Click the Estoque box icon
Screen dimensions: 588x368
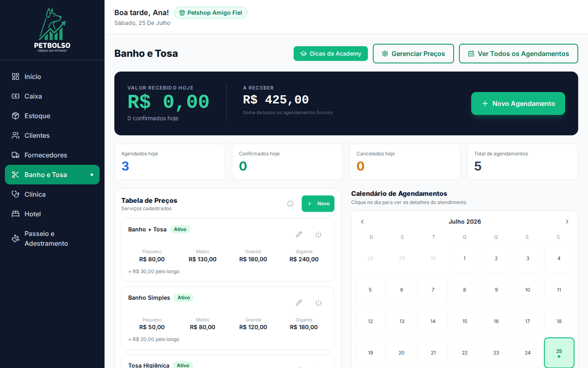16,116
